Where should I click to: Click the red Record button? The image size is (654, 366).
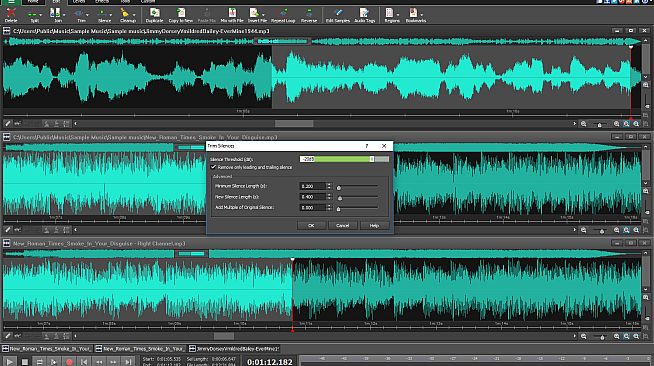(x=69, y=362)
